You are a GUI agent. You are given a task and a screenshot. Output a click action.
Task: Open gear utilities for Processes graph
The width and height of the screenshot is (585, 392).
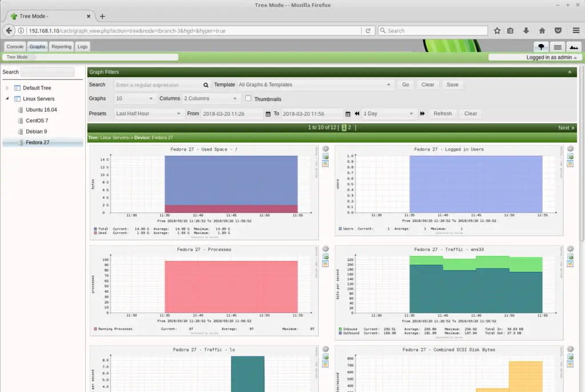[326, 249]
